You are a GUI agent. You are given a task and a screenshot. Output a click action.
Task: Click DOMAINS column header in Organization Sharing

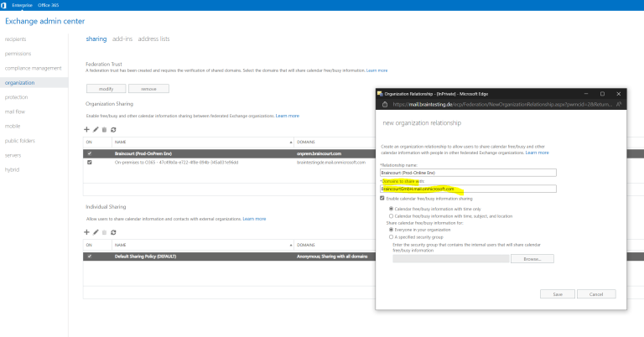306,142
